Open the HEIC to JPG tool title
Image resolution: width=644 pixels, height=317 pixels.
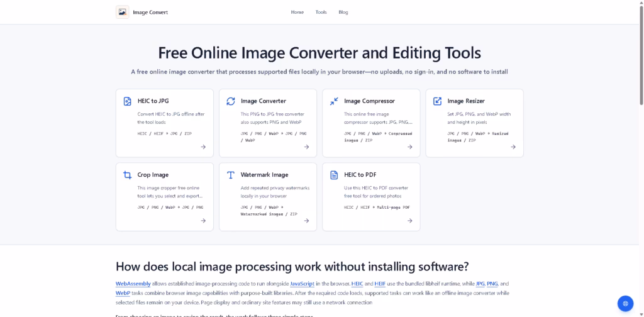point(153,101)
